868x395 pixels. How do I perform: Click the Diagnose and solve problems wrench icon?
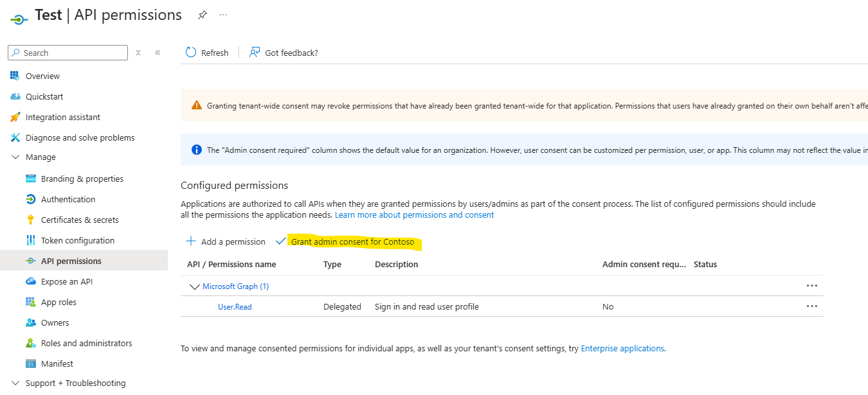pos(15,137)
